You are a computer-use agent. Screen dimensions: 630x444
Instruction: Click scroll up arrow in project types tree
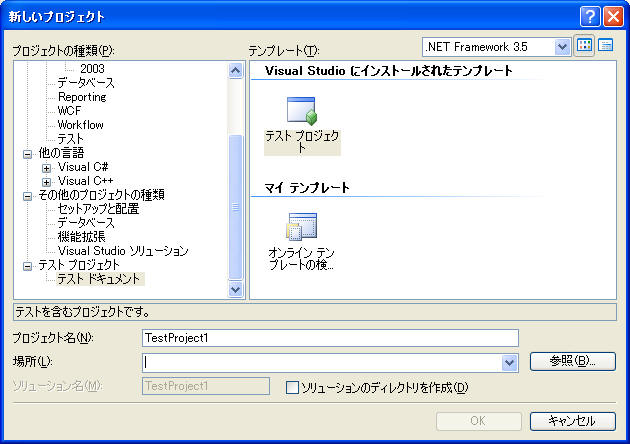pyautogui.click(x=235, y=71)
